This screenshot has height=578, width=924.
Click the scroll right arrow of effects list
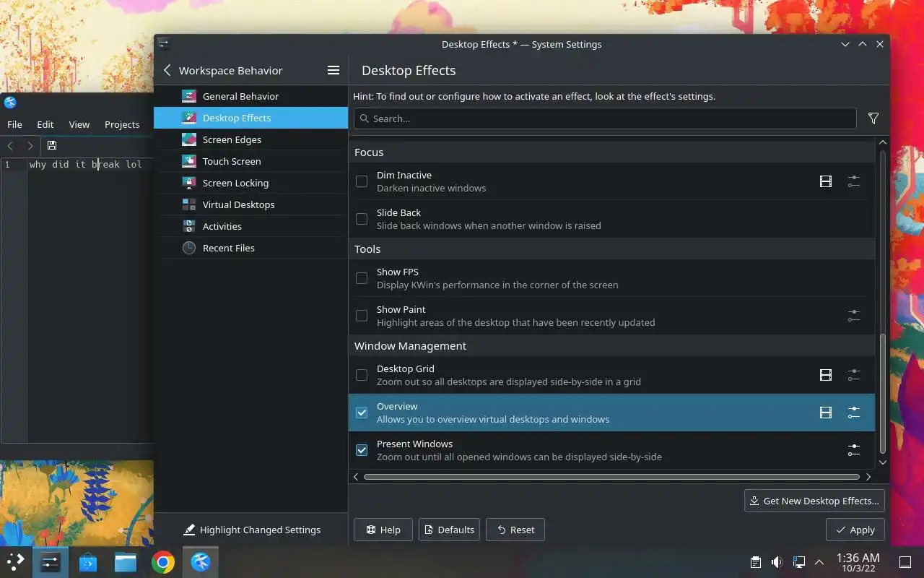coord(868,477)
